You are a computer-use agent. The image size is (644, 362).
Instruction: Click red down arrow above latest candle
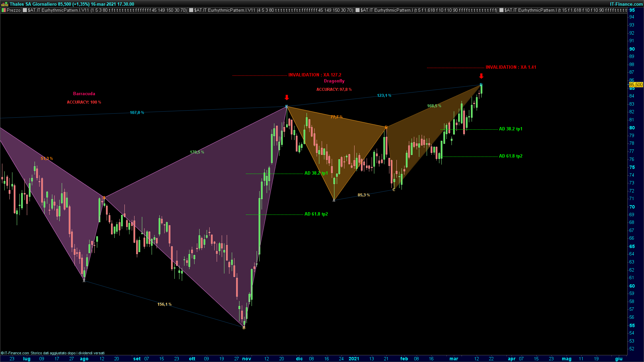click(481, 76)
